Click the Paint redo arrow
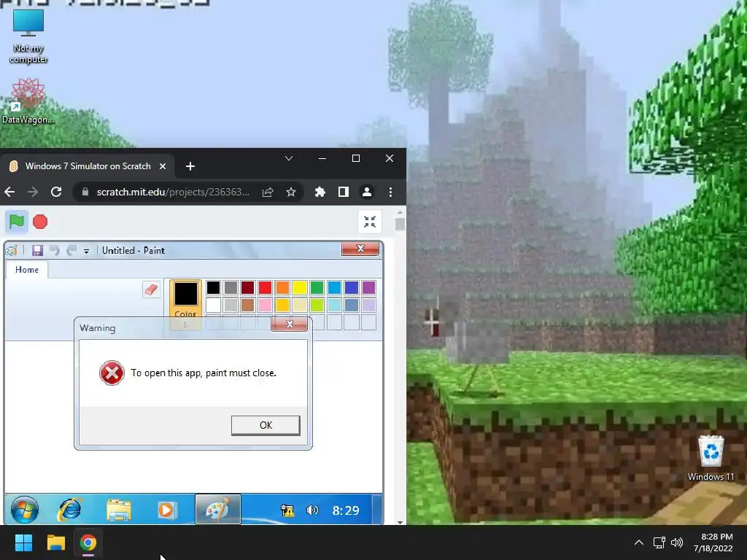Image resolution: width=747 pixels, height=560 pixels. click(x=71, y=250)
